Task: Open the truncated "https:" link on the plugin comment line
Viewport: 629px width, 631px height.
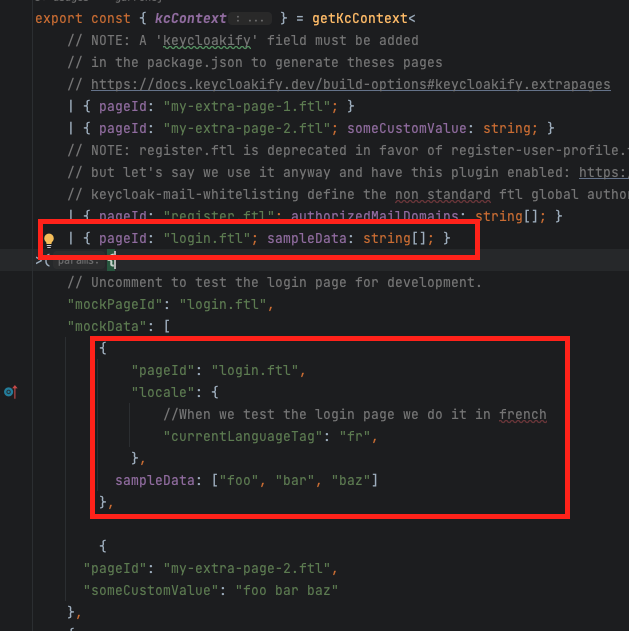Action: (603, 172)
